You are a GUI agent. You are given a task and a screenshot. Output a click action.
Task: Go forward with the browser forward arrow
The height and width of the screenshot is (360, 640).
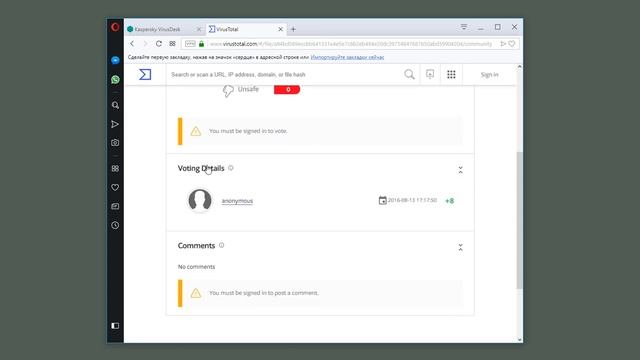(145, 44)
